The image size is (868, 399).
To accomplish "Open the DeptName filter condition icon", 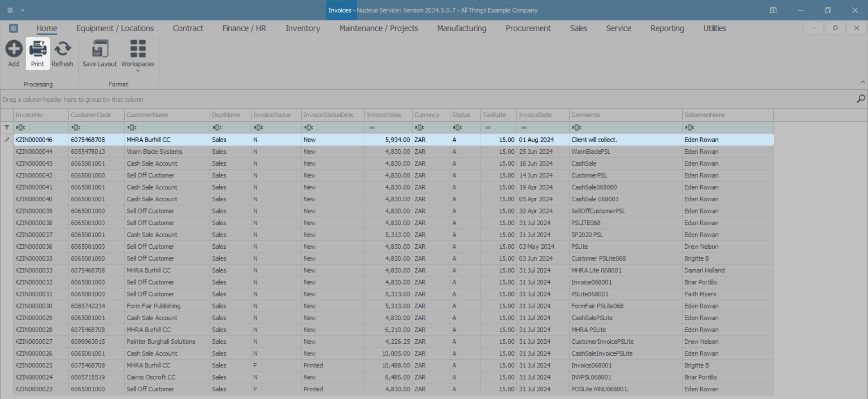I will (217, 128).
